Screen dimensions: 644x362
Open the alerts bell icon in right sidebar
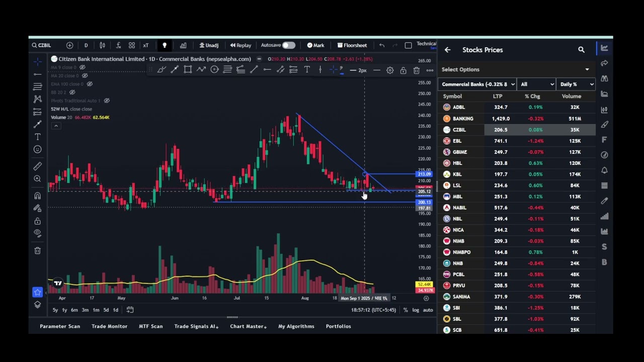click(x=604, y=170)
